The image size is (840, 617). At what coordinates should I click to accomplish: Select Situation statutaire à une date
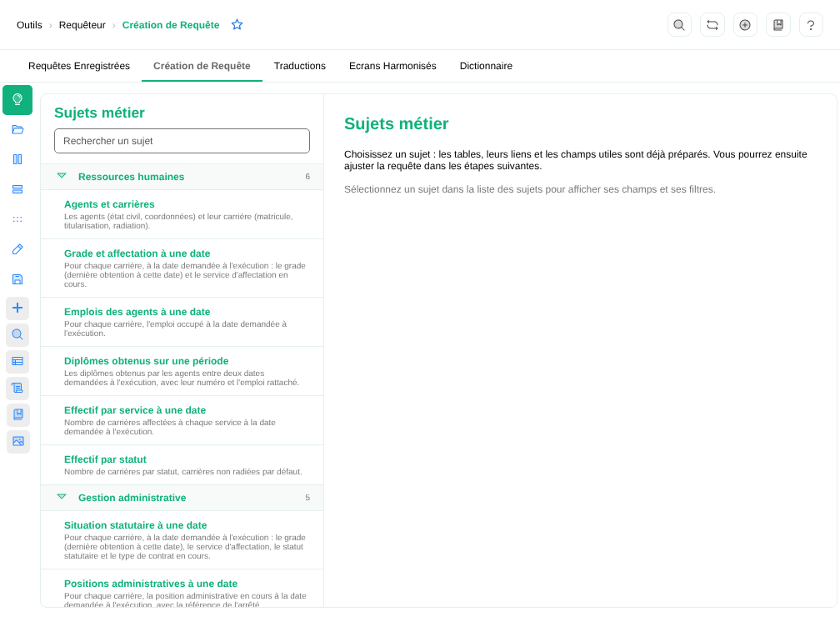(182, 540)
